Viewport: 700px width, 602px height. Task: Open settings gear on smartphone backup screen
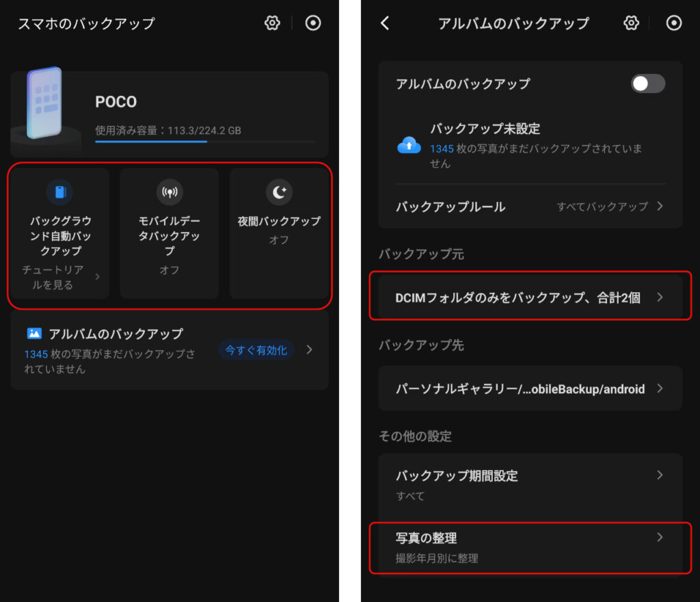tap(271, 23)
